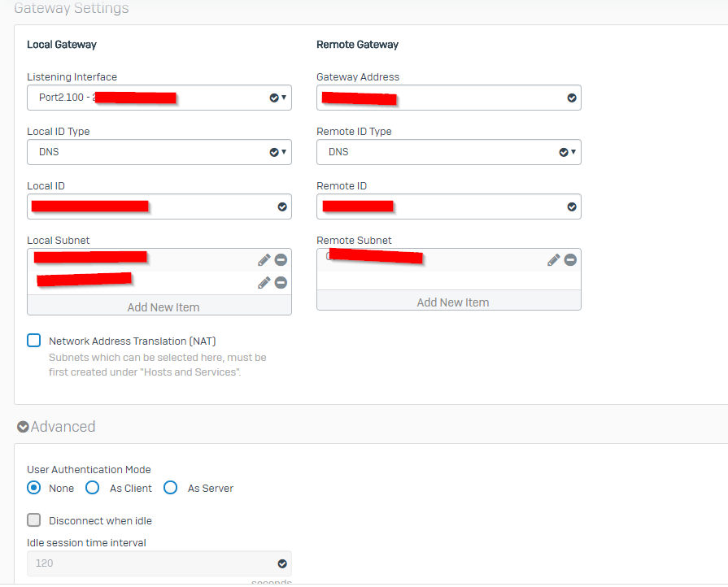Click the idle session interval check icon

pos(282,563)
